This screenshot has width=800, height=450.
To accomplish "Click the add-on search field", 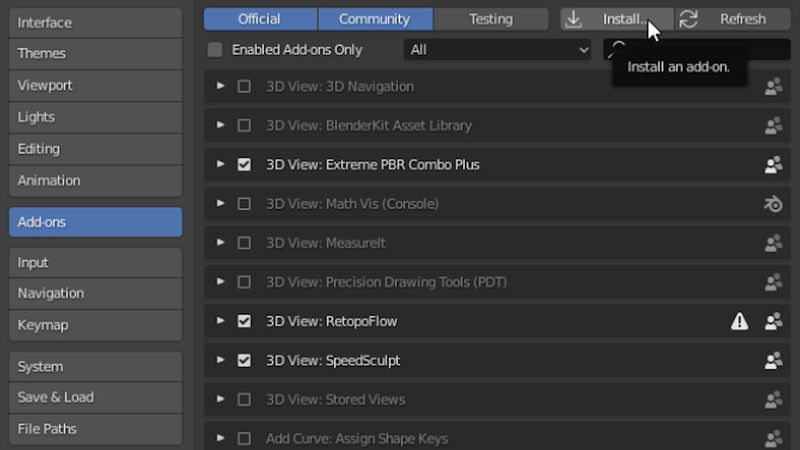I will (697, 49).
